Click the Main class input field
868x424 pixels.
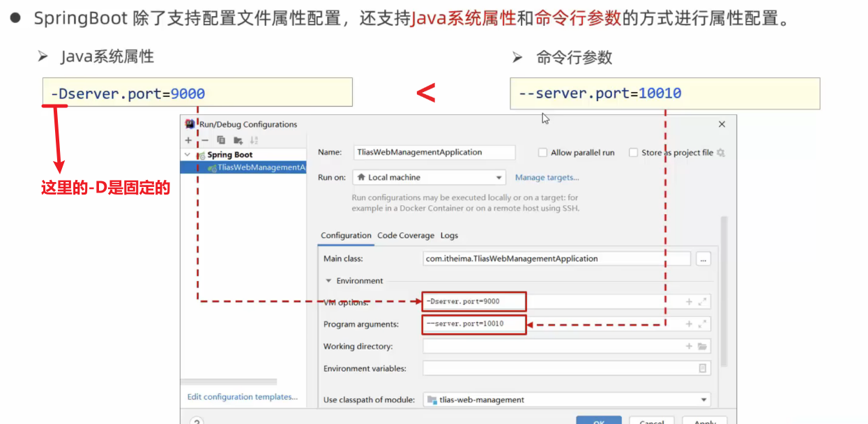[556, 259]
